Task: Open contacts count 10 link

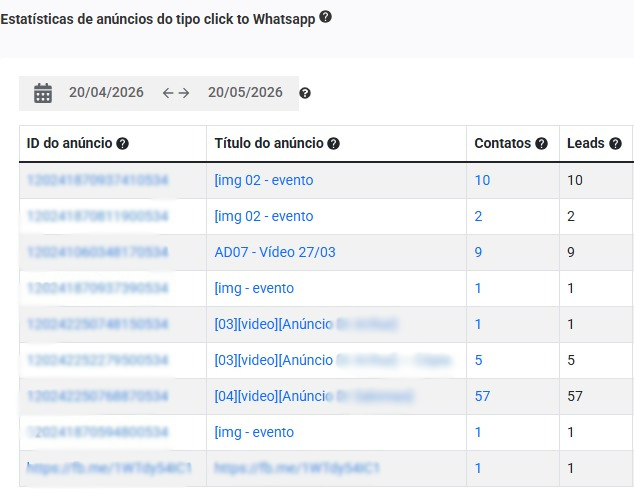Action: (482, 180)
